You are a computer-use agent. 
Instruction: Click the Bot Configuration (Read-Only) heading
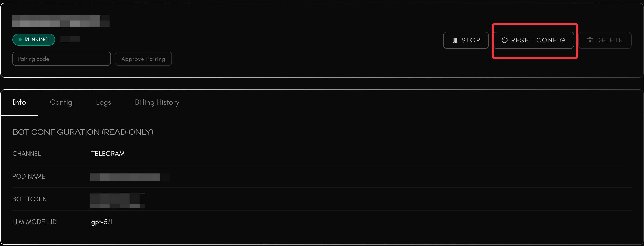pyautogui.click(x=83, y=132)
